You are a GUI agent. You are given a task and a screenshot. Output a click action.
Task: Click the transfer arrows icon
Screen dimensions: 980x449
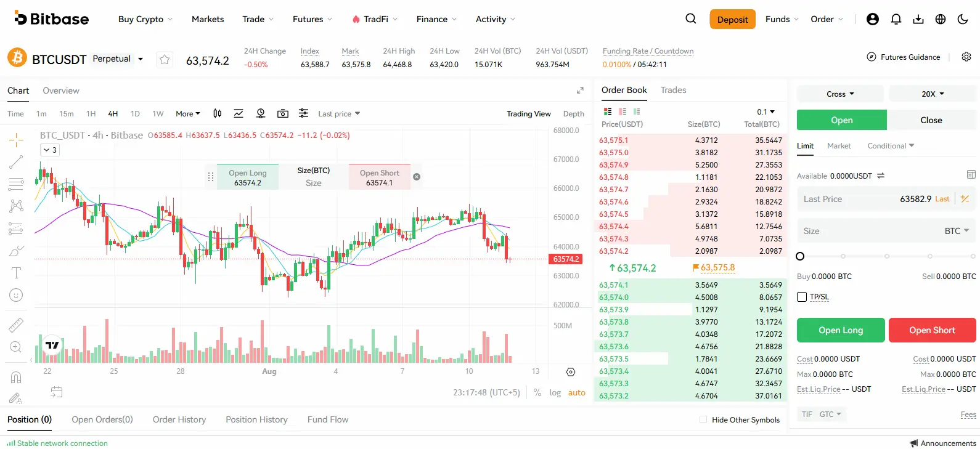pyautogui.click(x=881, y=176)
